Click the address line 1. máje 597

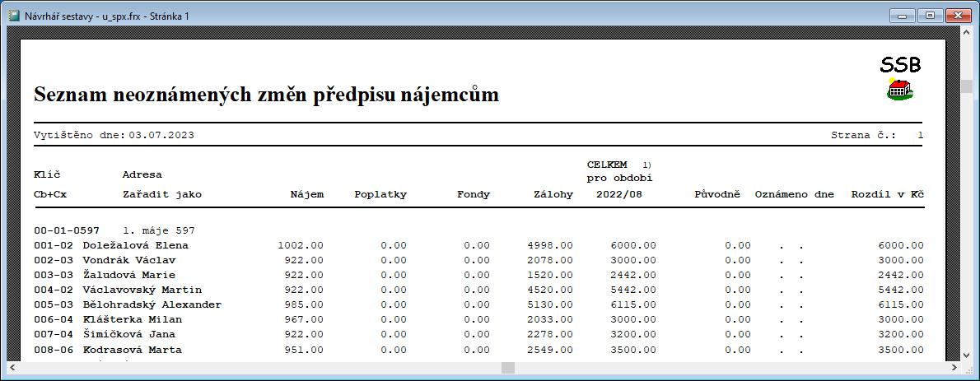tap(158, 230)
